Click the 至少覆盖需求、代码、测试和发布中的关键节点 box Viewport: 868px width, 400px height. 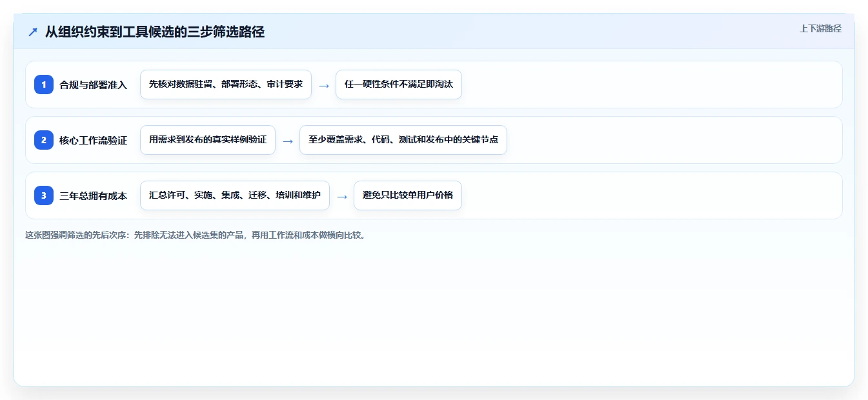tap(403, 140)
